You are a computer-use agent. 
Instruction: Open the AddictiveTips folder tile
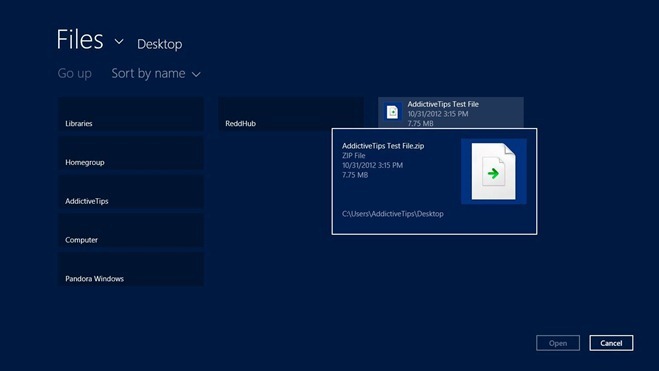point(131,192)
